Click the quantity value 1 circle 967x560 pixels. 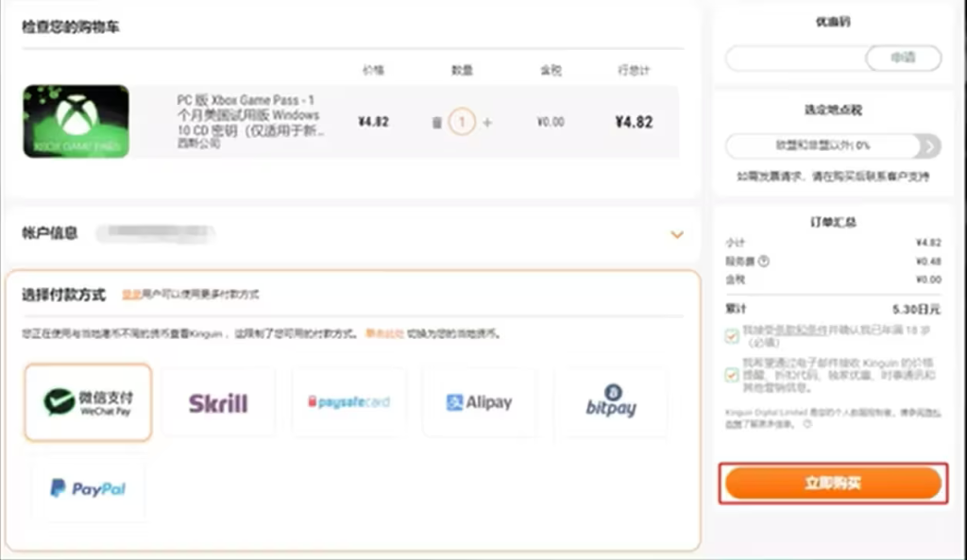(x=462, y=122)
